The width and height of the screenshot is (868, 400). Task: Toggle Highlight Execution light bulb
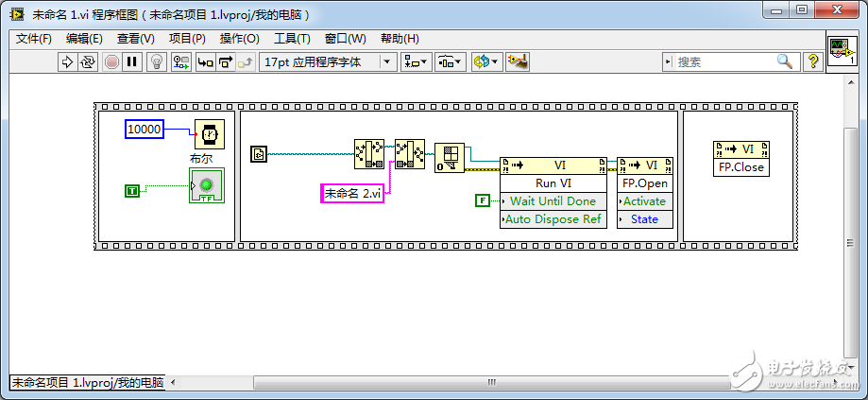pos(157,61)
